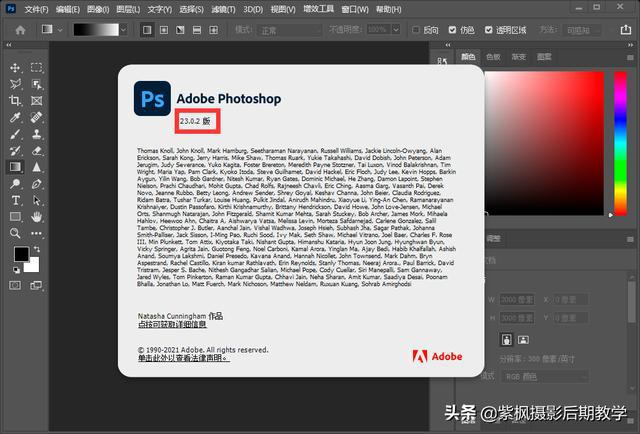Switch to the 色板 tab
640x434 pixels.
(x=493, y=57)
